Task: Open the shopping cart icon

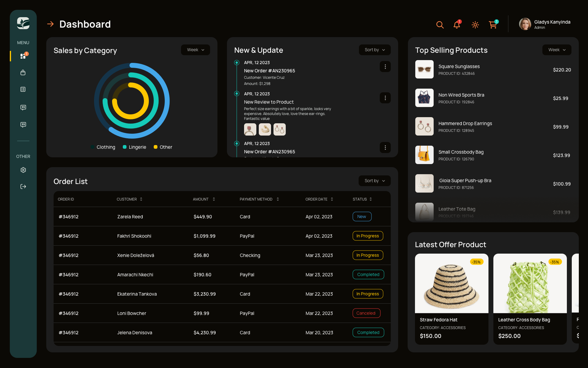Action: coord(493,25)
